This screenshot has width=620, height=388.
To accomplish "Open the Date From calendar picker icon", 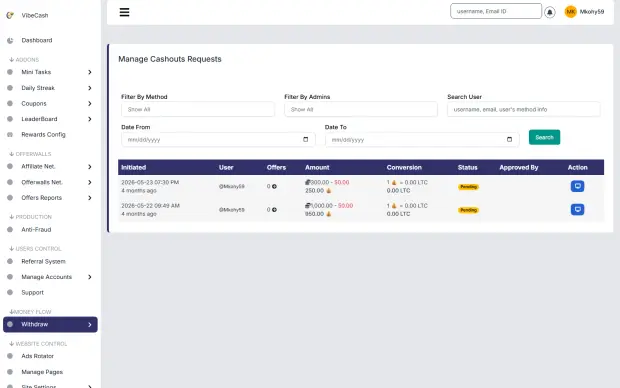I will (306, 139).
